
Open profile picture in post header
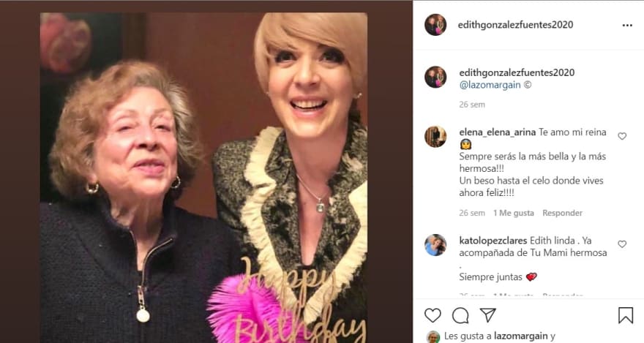click(435, 25)
